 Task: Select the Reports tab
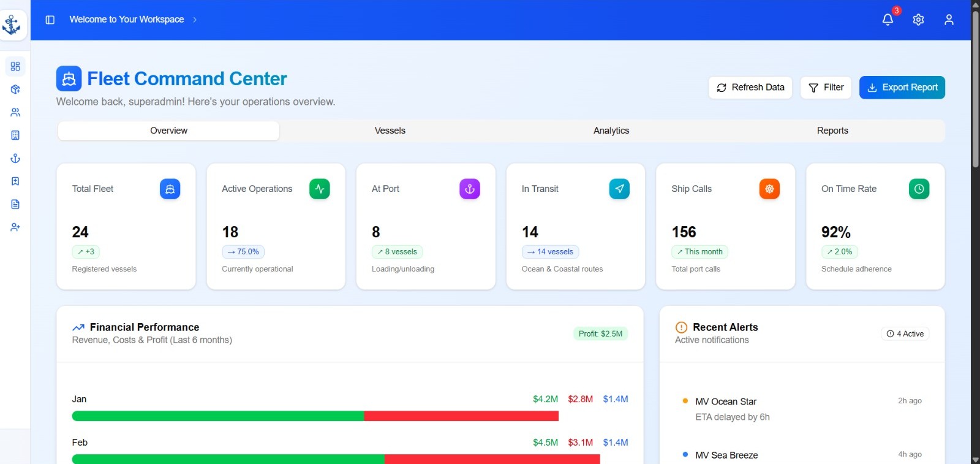click(832, 131)
